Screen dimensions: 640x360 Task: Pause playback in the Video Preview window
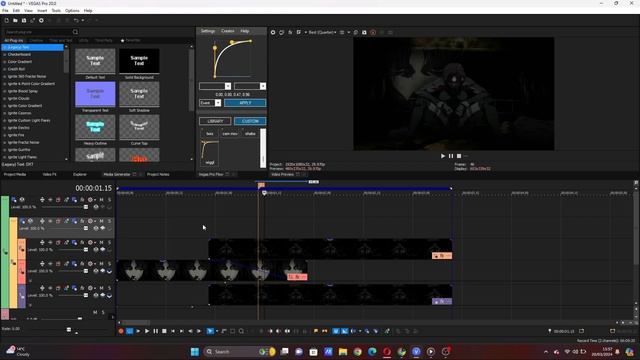pos(451,156)
